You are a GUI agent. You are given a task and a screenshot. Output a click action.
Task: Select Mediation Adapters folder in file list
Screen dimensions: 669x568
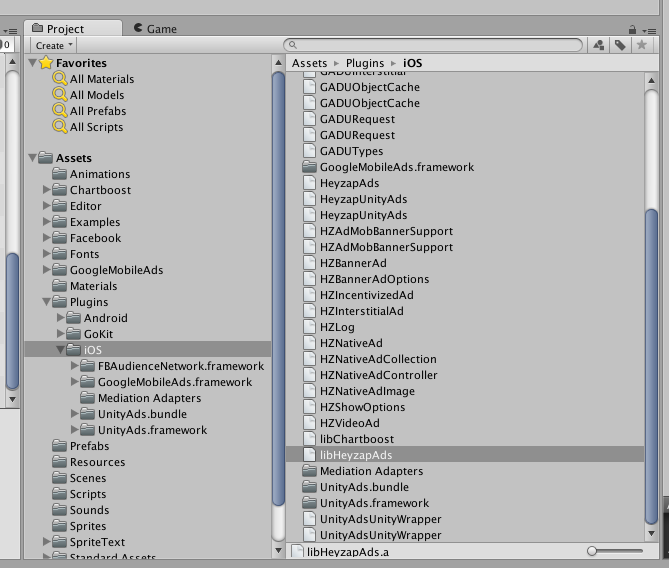click(x=371, y=471)
